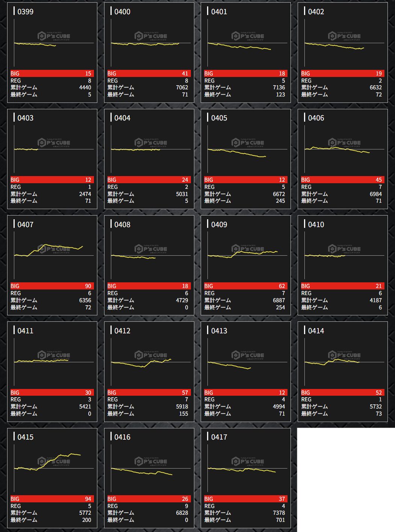Image resolution: width=395 pixels, height=532 pixels.
Task: Click the P's CUBE logo on machine 0402
Action: click(x=344, y=36)
